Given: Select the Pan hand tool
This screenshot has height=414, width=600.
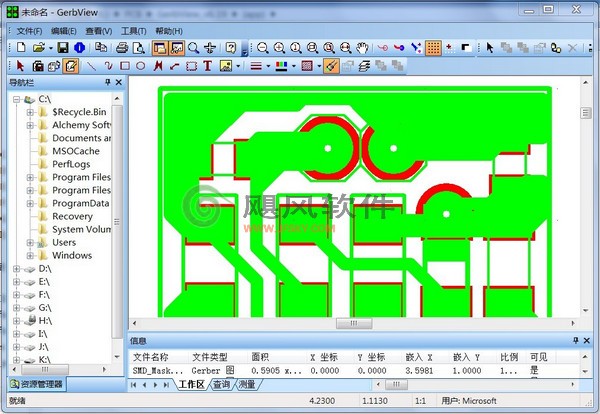Looking at the screenshot, I should tap(362, 47).
